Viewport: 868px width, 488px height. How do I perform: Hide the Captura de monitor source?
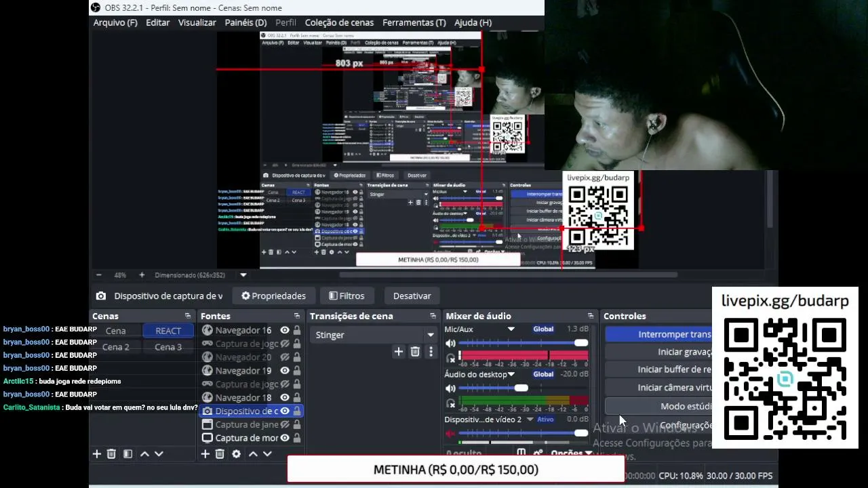pyautogui.click(x=285, y=438)
